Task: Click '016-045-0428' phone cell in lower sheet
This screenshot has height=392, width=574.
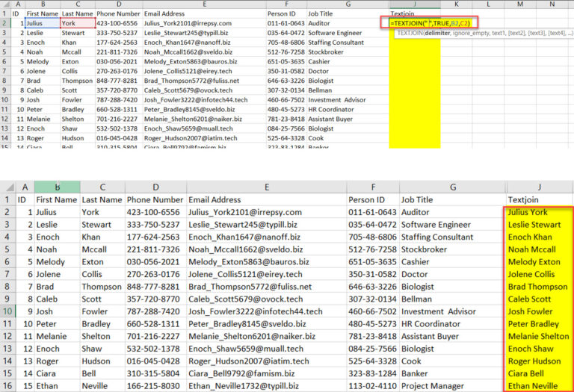Action: pos(155,361)
